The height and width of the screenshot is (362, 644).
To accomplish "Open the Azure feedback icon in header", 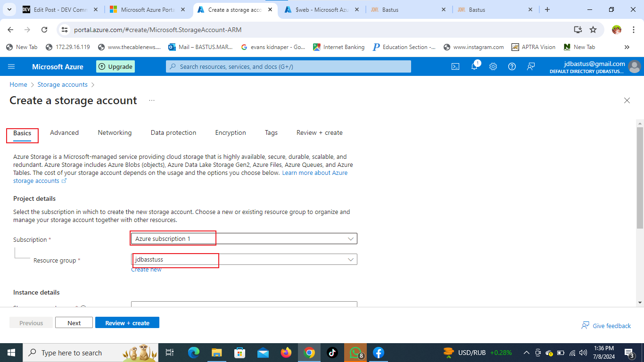I will pyautogui.click(x=531, y=66).
